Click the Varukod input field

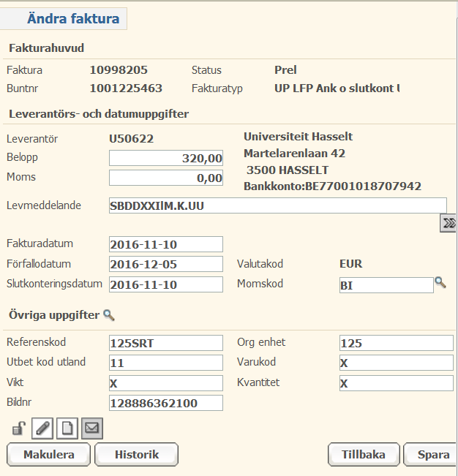(x=397, y=363)
